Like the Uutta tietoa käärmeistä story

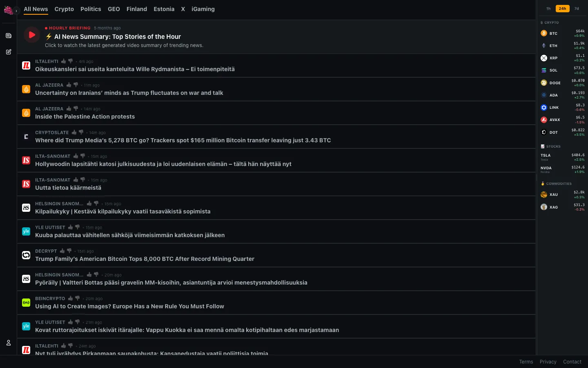coord(76,180)
